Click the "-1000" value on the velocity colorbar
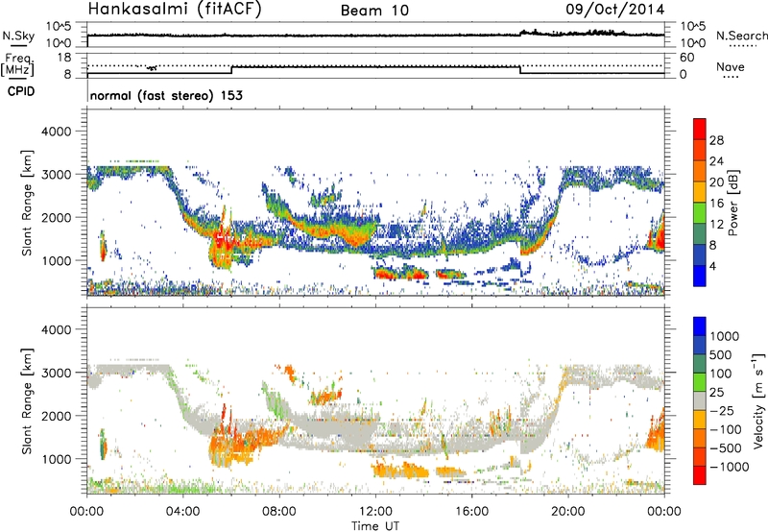 click(x=730, y=467)
